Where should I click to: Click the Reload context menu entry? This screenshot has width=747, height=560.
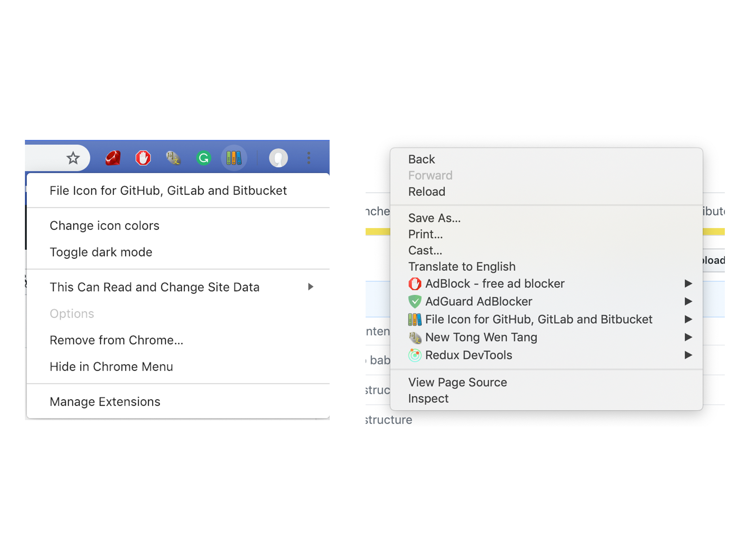coord(426,192)
